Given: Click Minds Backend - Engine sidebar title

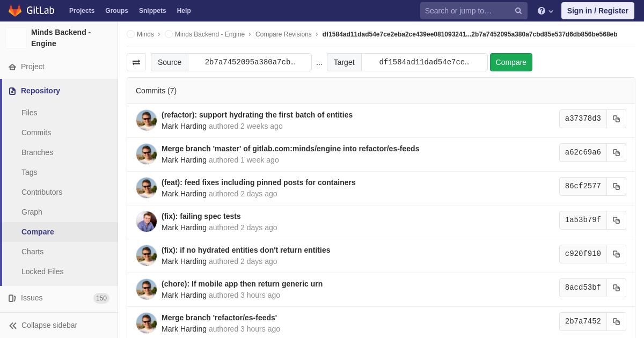Looking at the screenshot, I should (x=61, y=38).
